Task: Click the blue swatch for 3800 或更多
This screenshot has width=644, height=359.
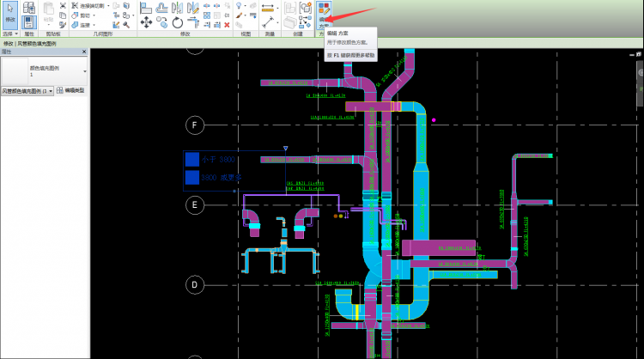Action: coord(191,178)
